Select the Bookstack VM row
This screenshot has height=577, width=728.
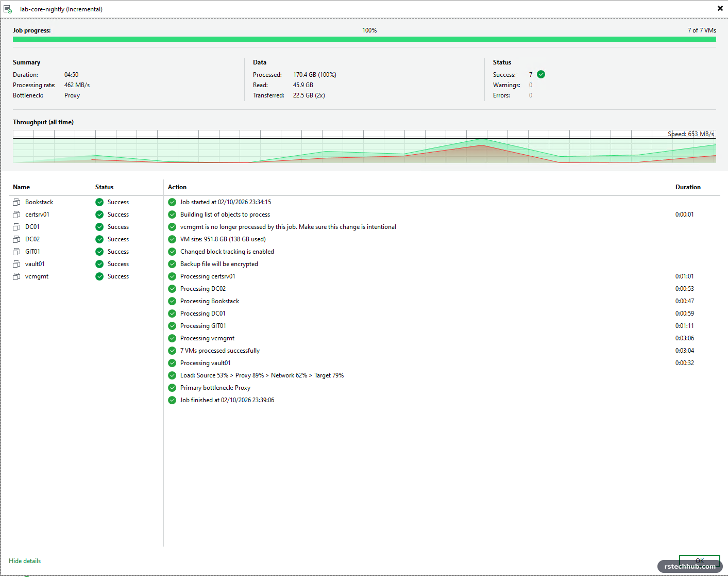86,202
